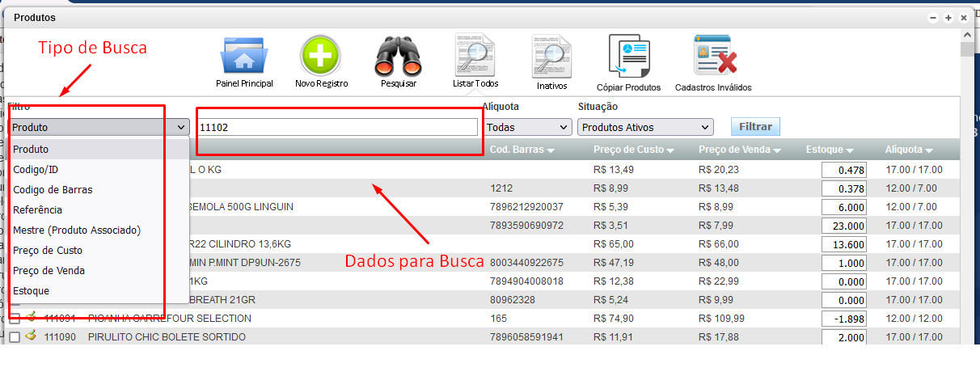Open the Cadastros Inválidos icon

[713, 58]
